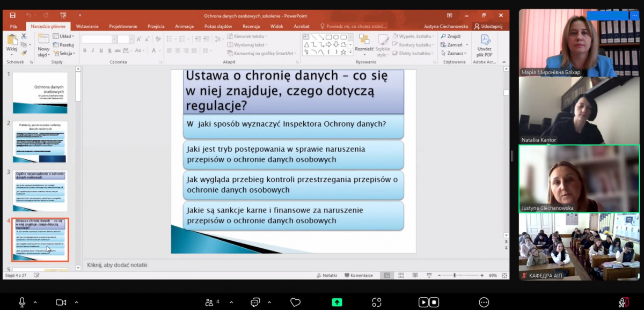The height and width of the screenshot is (310, 644).
Task: Switch to slide sorter view
Action: 399,275
